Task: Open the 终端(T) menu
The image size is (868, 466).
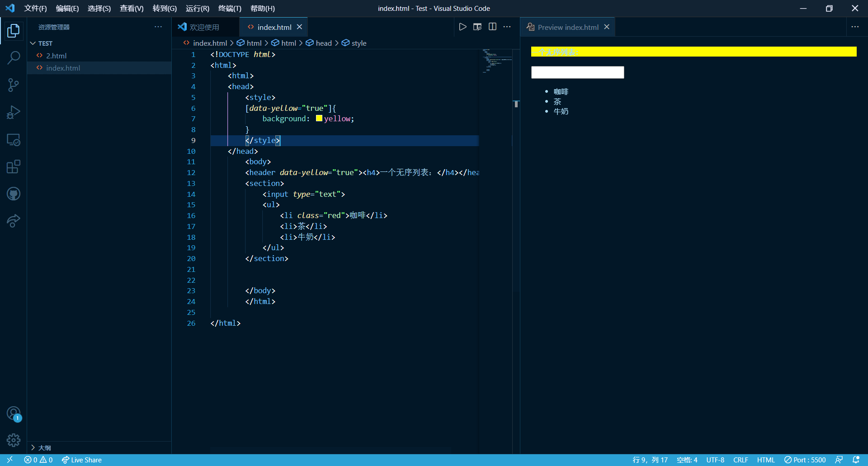Action: click(230, 9)
